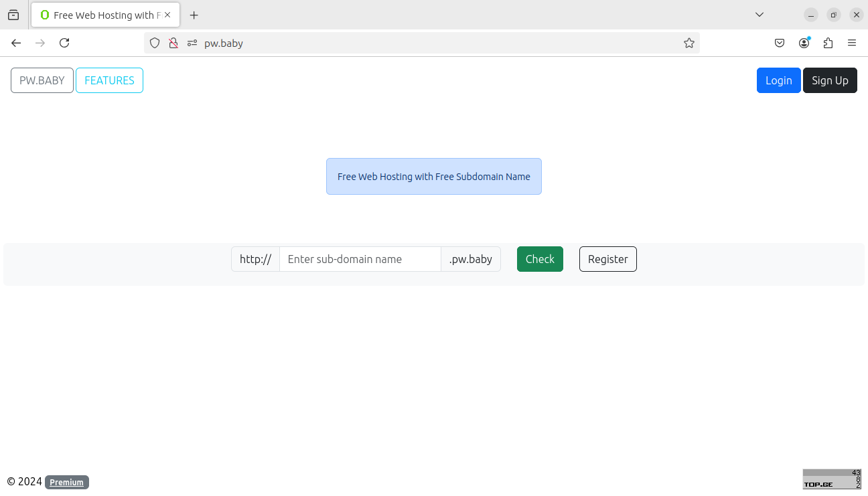Screen dimensions: 868x496
Task: Open a new tab with the plus icon
Action: (194, 15)
